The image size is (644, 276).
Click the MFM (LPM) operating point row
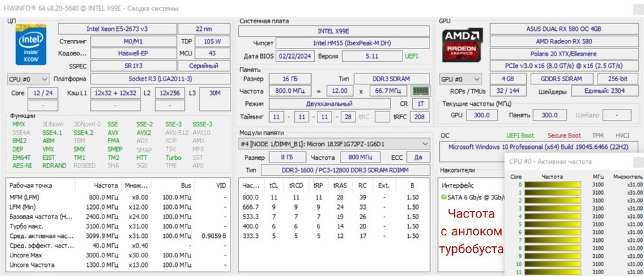click(x=118, y=197)
